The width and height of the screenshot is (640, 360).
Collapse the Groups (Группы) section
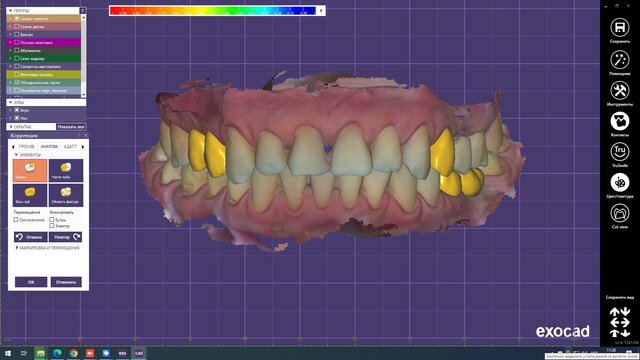[11, 11]
